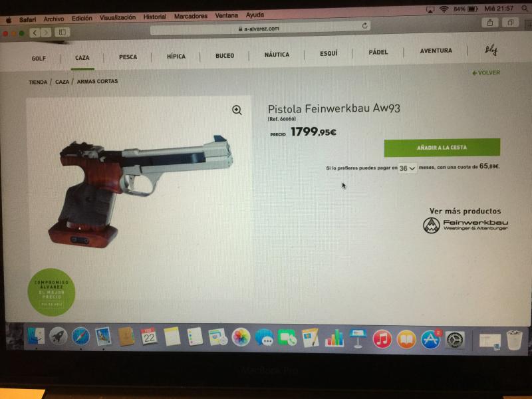Reload the page with the refresh icon
This screenshot has width=532, height=399.
point(364,25)
